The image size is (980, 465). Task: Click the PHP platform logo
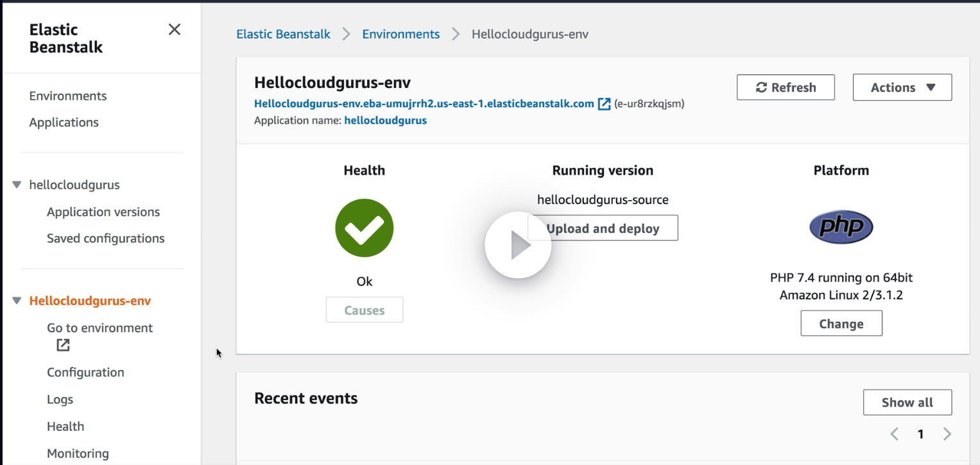[x=841, y=227]
